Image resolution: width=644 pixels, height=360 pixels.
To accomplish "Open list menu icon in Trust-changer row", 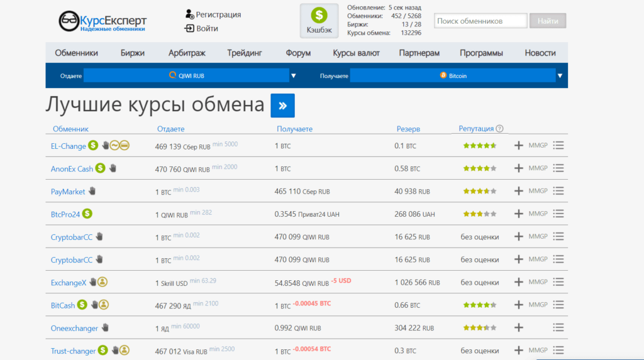I will coord(558,350).
